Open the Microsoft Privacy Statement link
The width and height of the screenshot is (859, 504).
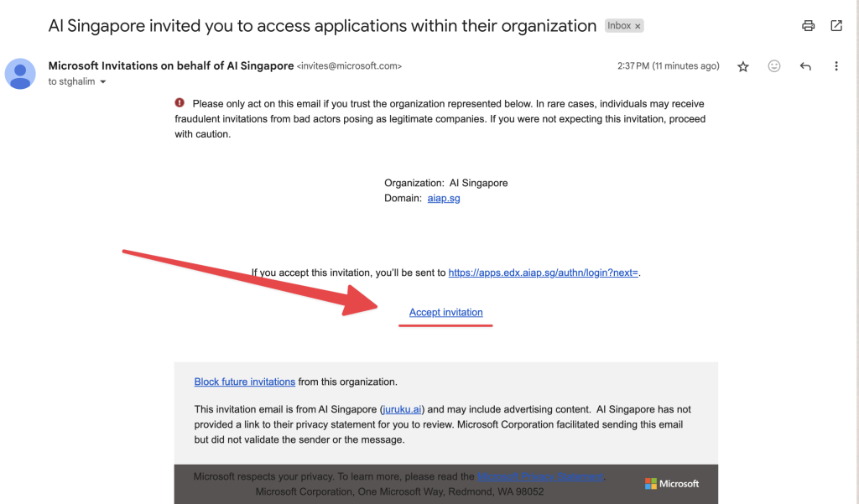coord(539,476)
